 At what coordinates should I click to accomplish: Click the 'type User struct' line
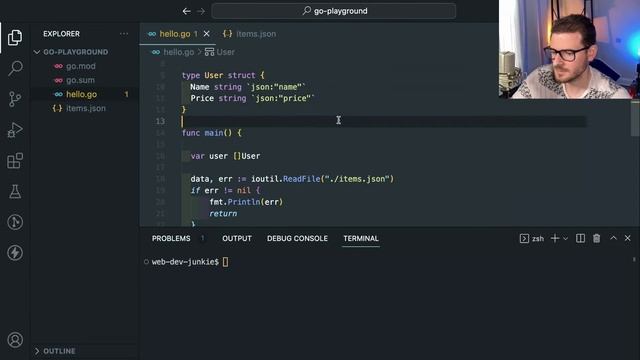223,76
